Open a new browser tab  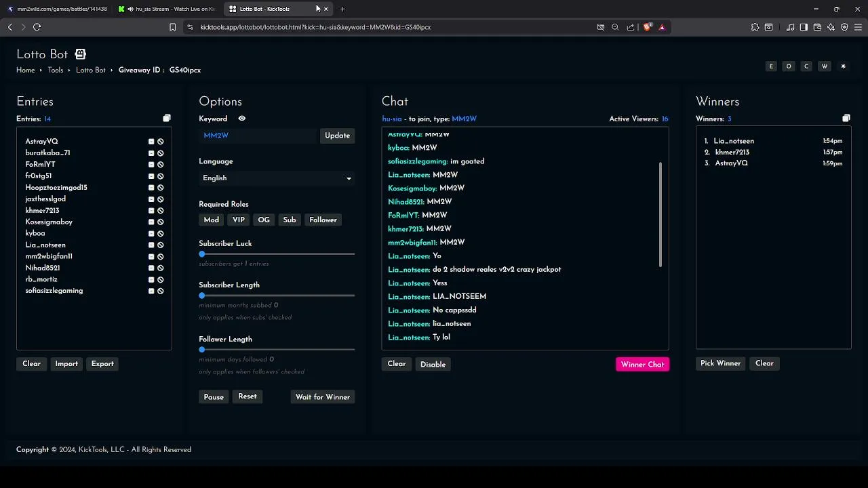(342, 9)
